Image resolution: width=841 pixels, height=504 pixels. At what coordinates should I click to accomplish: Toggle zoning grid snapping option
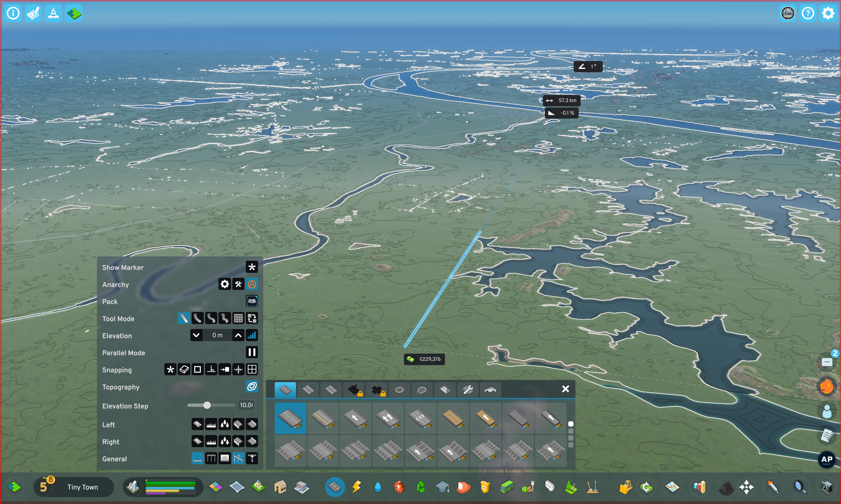coord(251,369)
